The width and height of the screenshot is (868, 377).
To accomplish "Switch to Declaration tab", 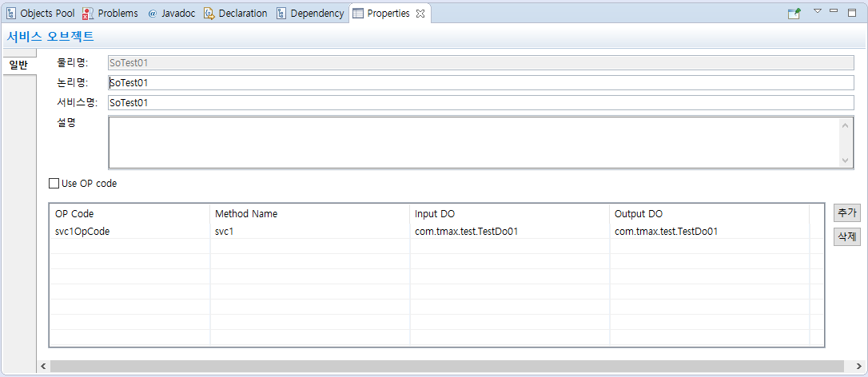I will coord(235,14).
